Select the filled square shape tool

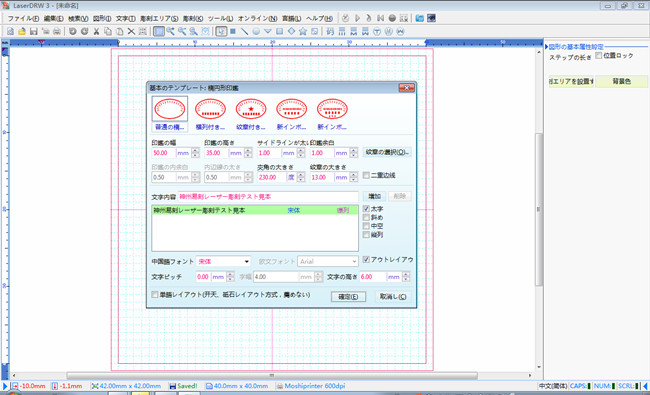233,32
